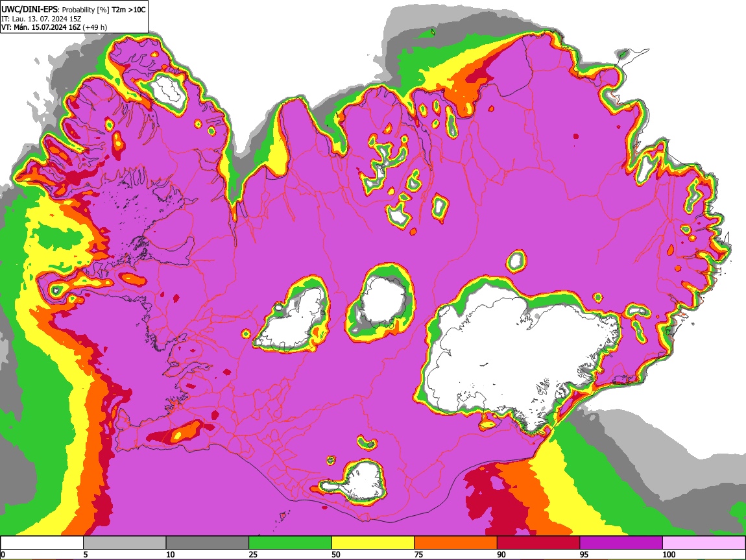Click the 'VT: Mán. 15.07.2024 16Z' line

point(42,27)
